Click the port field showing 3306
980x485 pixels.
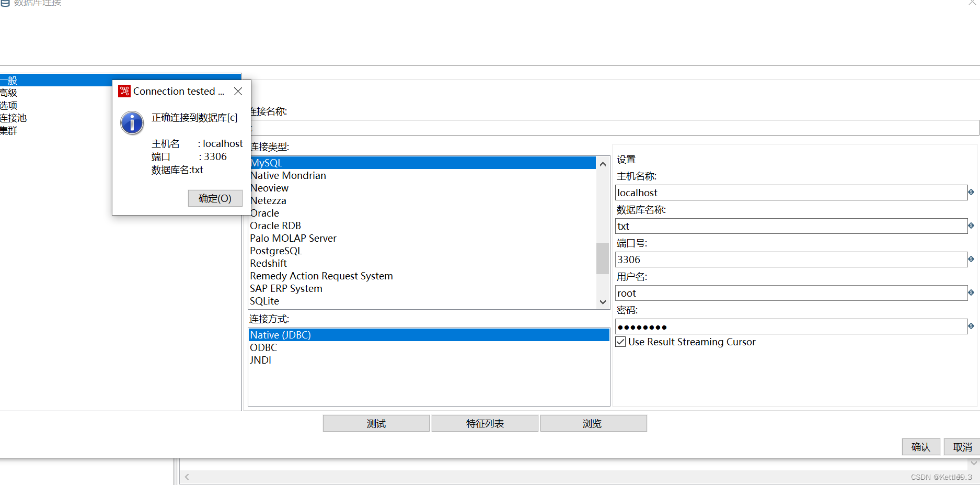coord(791,260)
